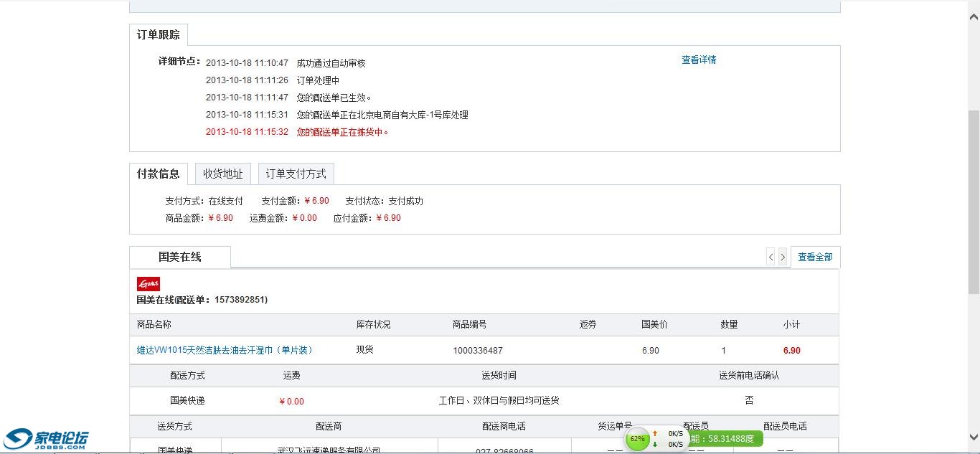Select the 订单跟踪 tab
The width and height of the screenshot is (980, 454).
pos(159,34)
